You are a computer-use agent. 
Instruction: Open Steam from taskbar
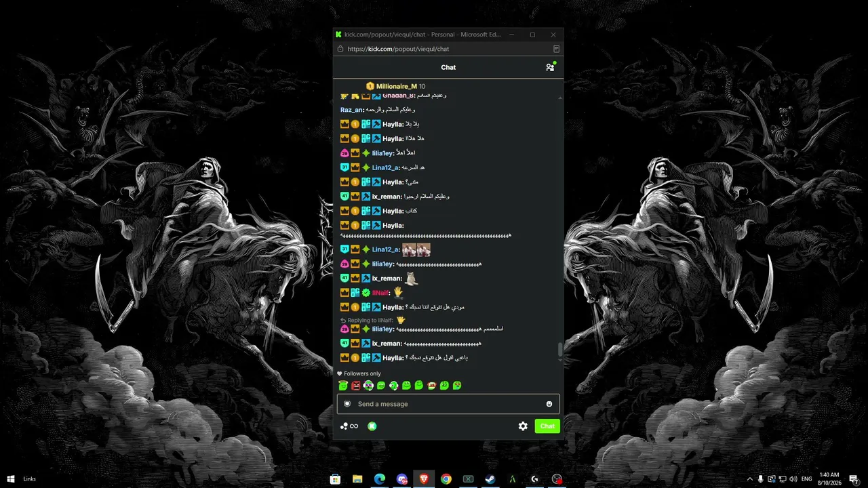coord(490,479)
